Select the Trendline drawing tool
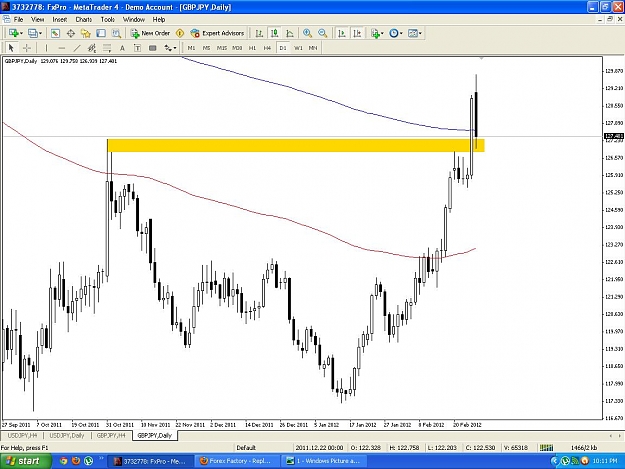Screen dimensions: 625x469 click(x=77, y=48)
